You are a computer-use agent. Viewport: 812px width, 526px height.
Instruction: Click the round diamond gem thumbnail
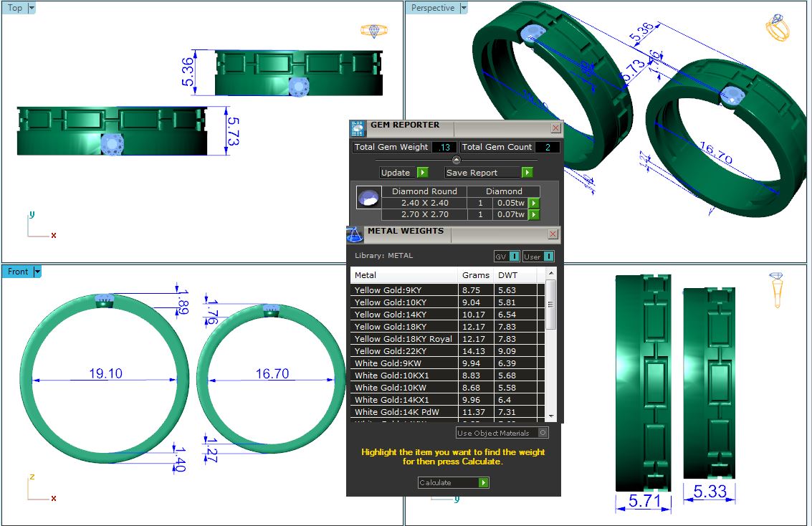coord(368,198)
